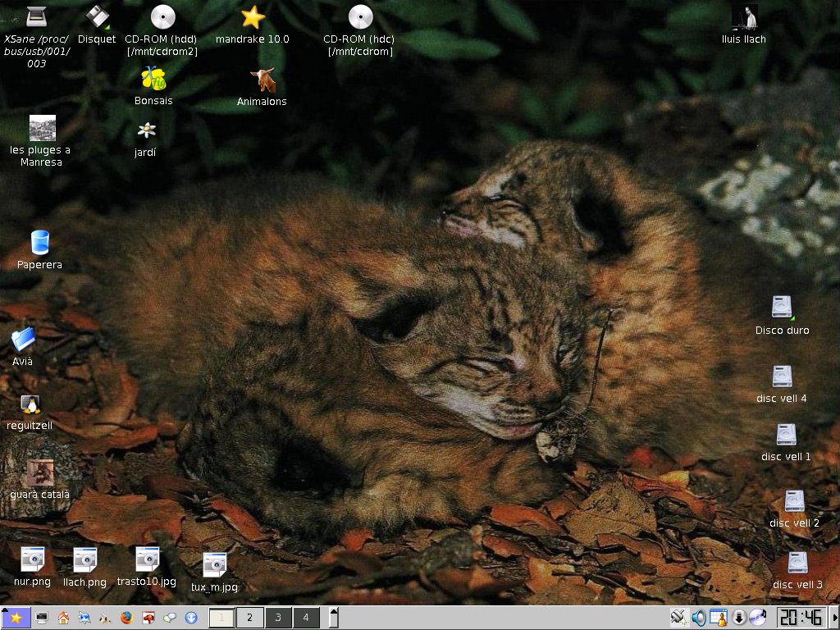
Task: Open the disc vell 3 drive
Action: pos(797,563)
